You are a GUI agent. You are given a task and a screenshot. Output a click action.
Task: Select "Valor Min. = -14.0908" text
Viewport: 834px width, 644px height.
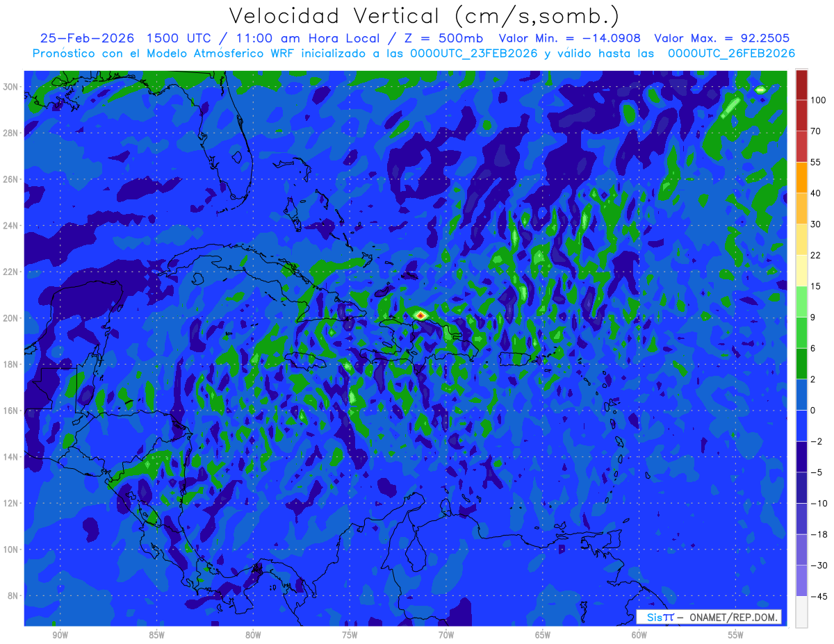click(x=570, y=38)
